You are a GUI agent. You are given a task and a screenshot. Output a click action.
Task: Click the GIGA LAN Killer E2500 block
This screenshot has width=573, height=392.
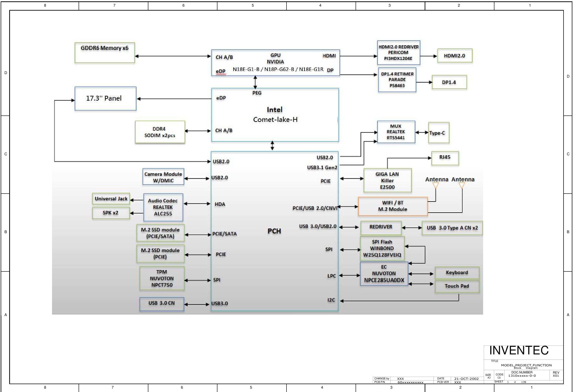(x=387, y=180)
